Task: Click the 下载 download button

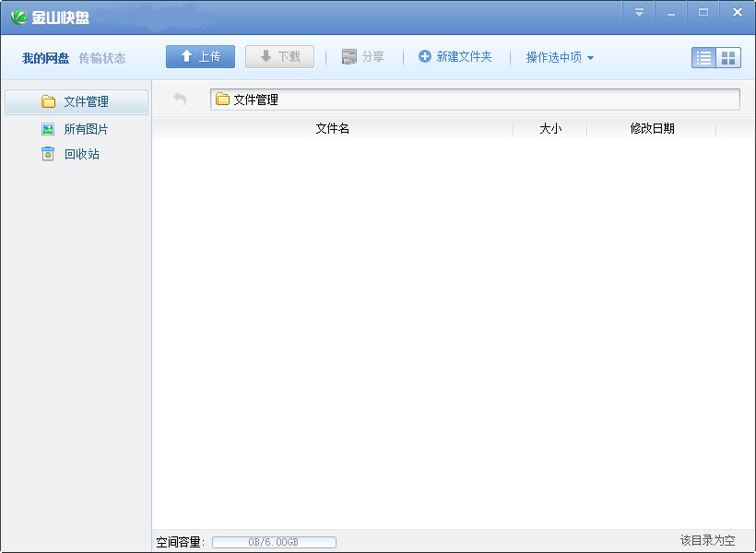Action: click(x=279, y=57)
